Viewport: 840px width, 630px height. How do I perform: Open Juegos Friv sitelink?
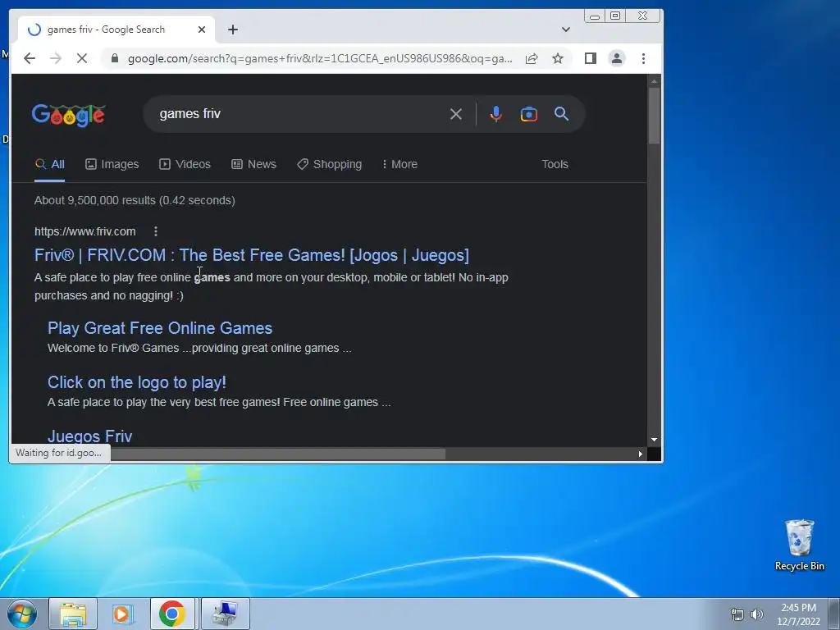[90, 436]
